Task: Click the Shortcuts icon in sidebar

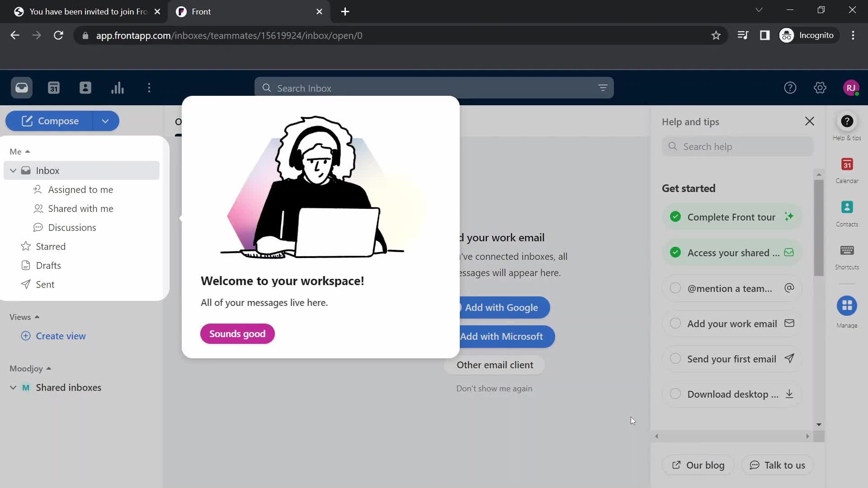Action: tap(847, 251)
